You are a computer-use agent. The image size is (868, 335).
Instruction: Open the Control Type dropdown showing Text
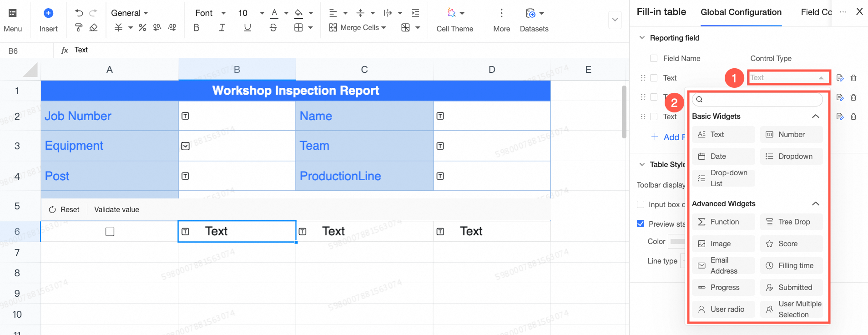coord(788,78)
